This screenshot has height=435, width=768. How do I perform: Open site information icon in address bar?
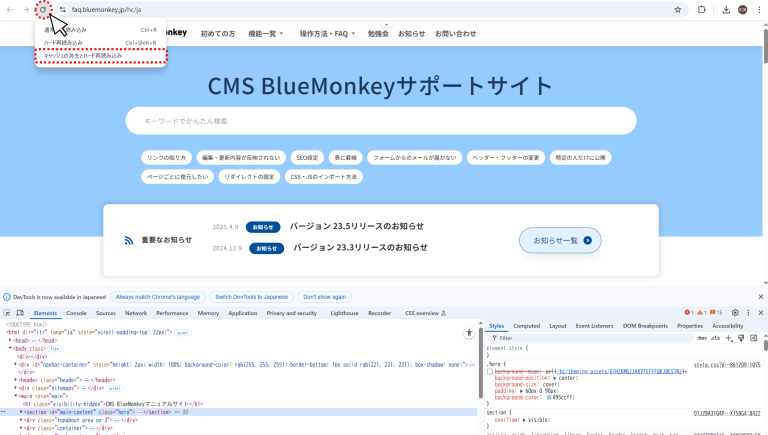(x=63, y=9)
